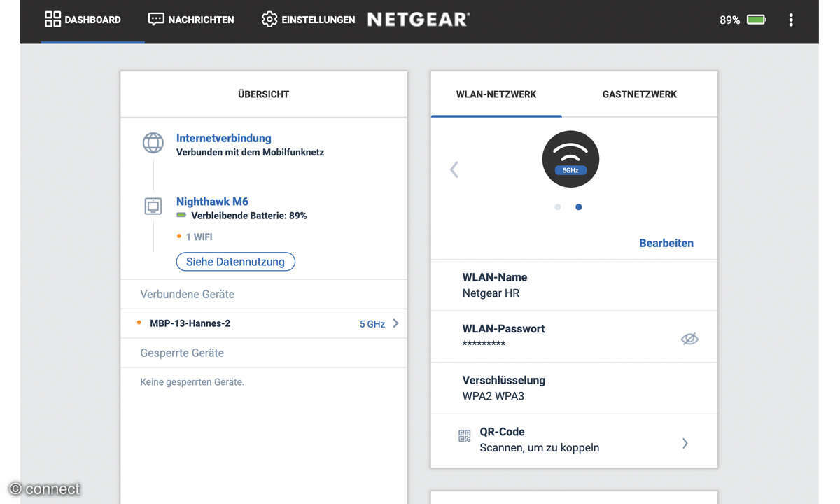Select the second carousel page dot
840x504 pixels.
point(578,207)
